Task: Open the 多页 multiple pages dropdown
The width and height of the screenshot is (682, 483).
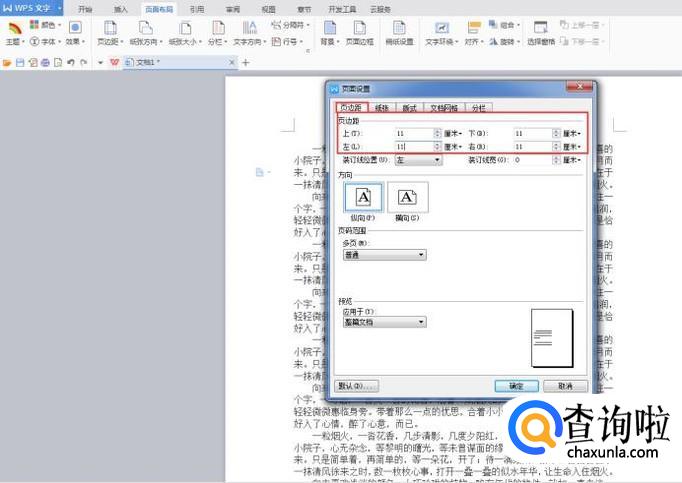Action: click(x=384, y=255)
